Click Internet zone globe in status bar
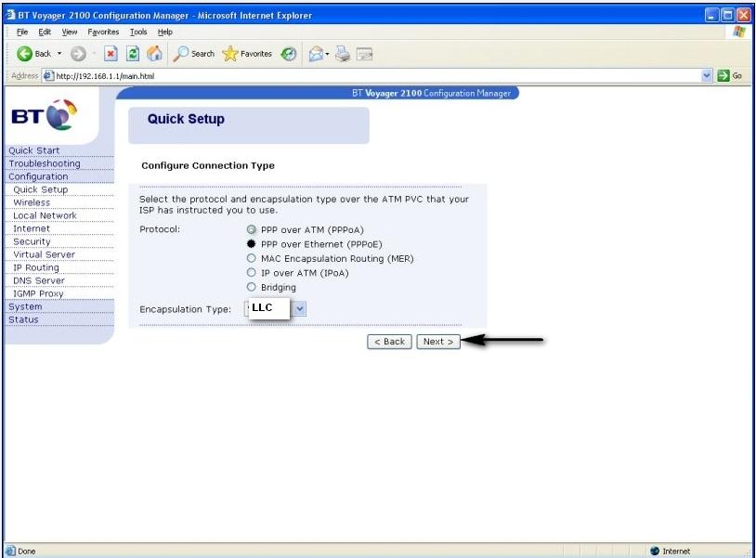756x558 pixels. tap(655, 551)
